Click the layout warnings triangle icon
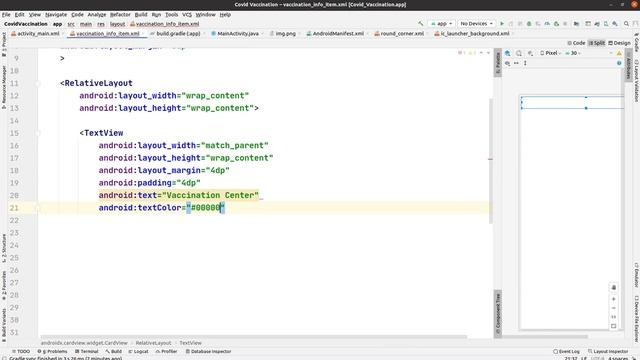640x360 pixels. coord(619,53)
